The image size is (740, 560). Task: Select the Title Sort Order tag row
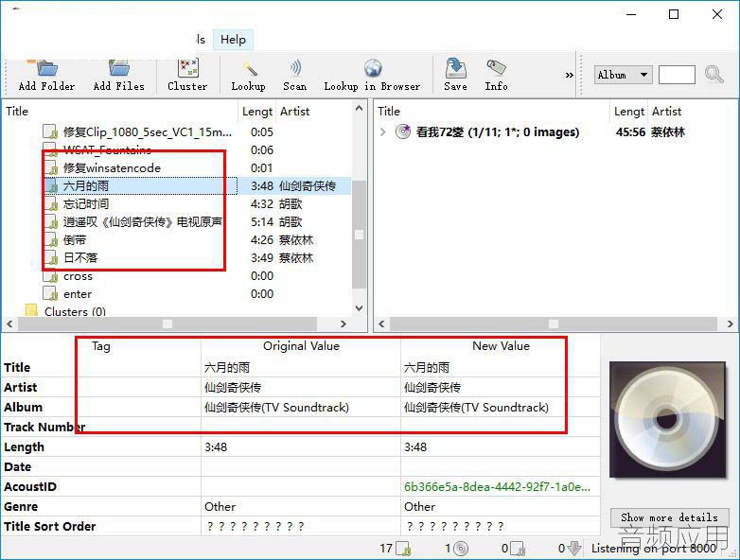click(49, 526)
